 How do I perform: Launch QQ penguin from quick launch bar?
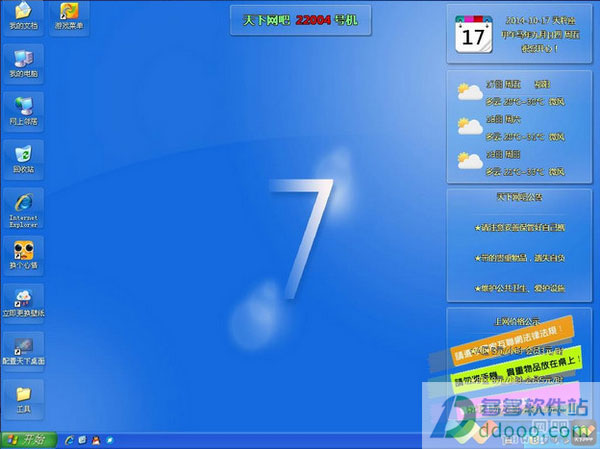pos(96,440)
